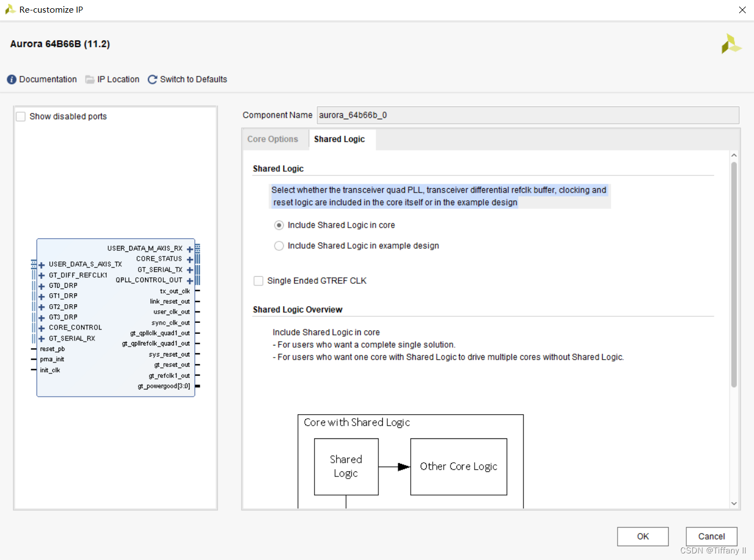The width and height of the screenshot is (754, 560).
Task: Open the Documentation link
Action: click(x=48, y=80)
